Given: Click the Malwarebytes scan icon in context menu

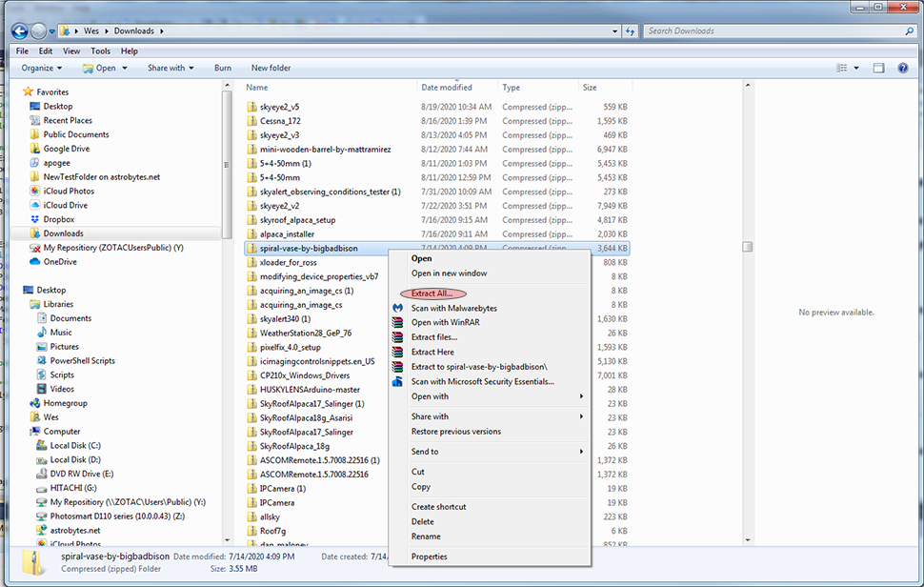Looking at the screenshot, I should coord(397,309).
